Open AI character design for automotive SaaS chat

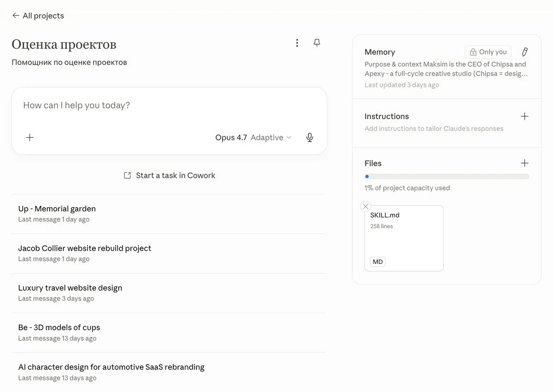coord(111,367)
